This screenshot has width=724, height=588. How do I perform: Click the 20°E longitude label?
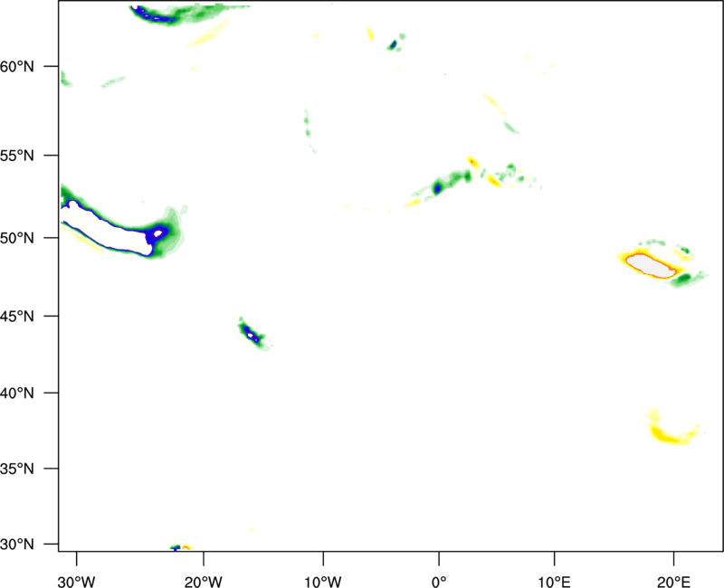coord(673,582)
